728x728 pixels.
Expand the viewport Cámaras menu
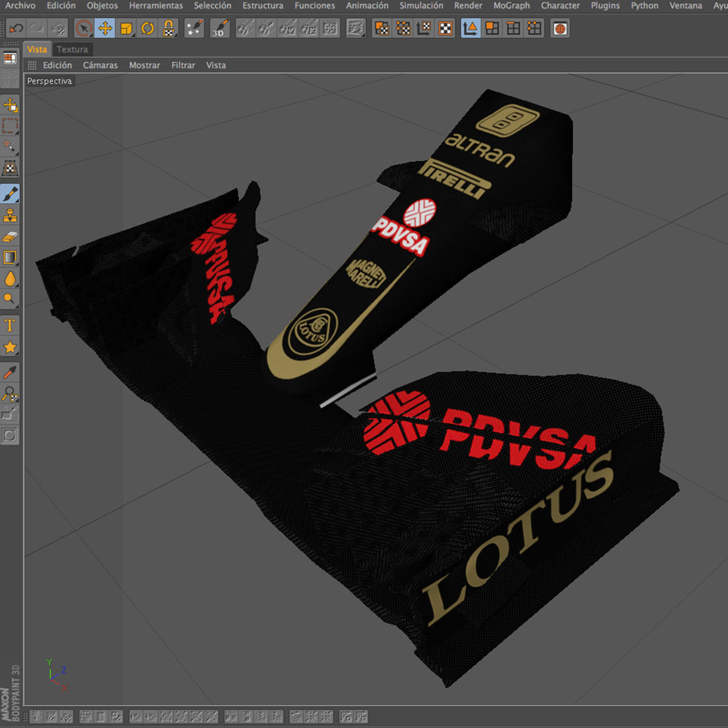coord(100,65)
